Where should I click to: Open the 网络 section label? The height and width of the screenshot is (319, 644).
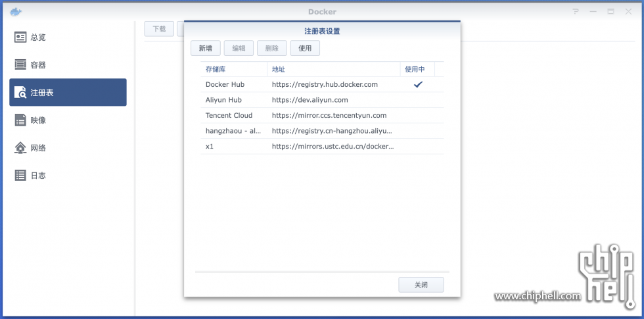[38, 147]
